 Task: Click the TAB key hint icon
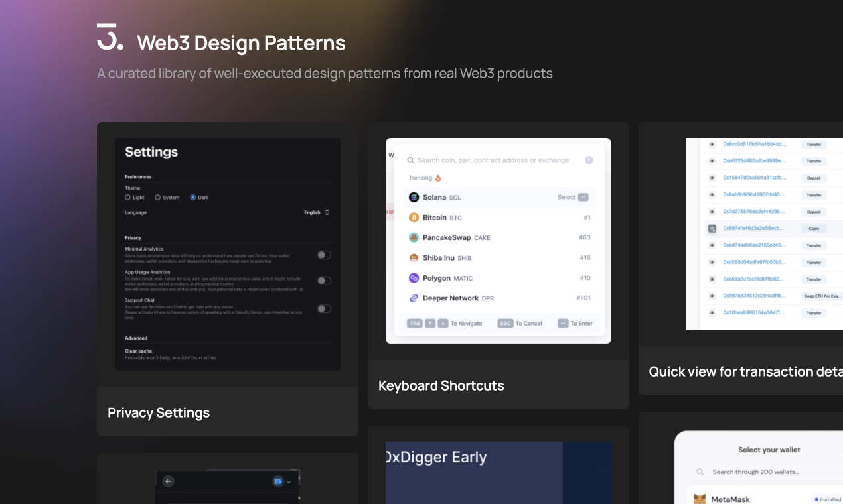tap(415, 323)
